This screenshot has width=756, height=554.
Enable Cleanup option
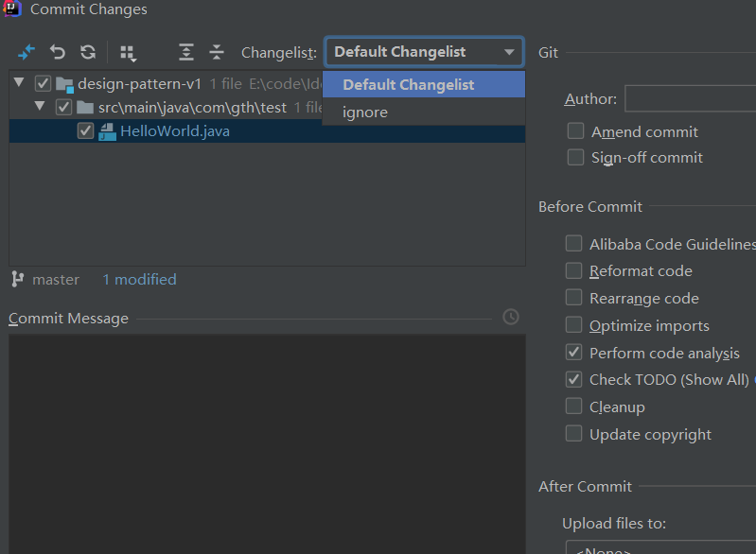coord(573,407)
